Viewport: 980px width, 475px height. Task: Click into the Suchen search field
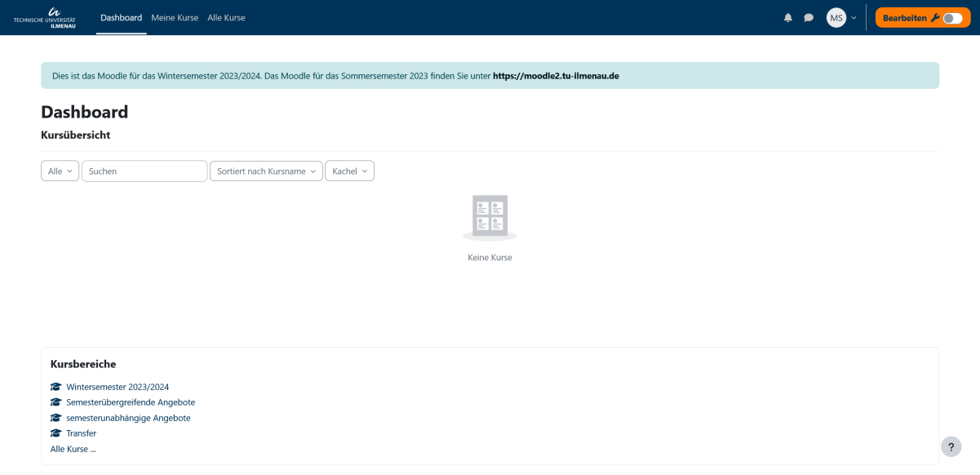pyautogui.click(x=144, y=171)
